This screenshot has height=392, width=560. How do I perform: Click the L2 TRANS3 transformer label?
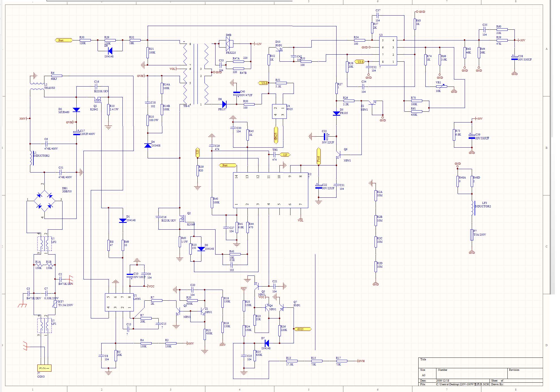click(x=49, y=86)
